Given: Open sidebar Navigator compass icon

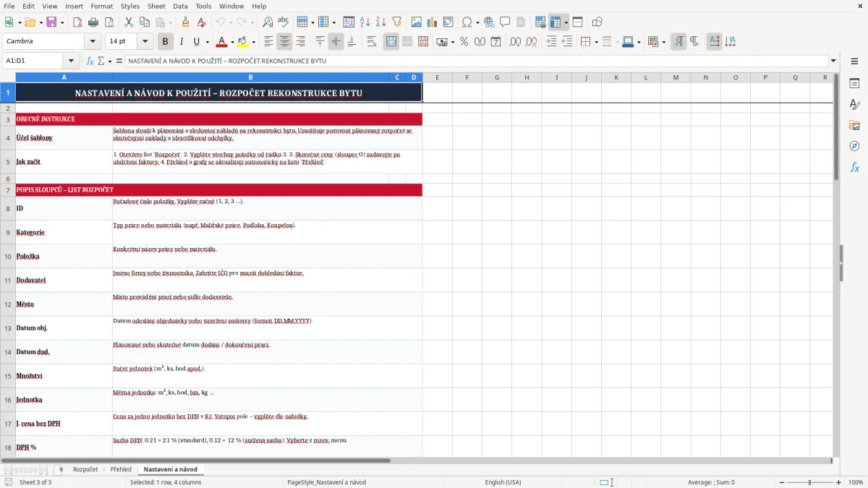Looking at the screenshot, I should coord(854,146).
